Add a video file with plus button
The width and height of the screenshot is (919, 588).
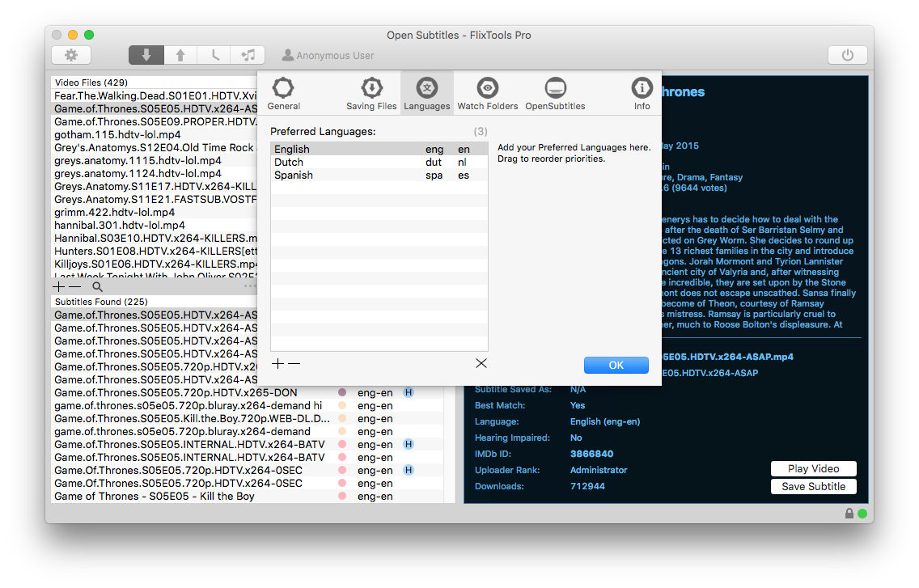(x=58, y=286)
